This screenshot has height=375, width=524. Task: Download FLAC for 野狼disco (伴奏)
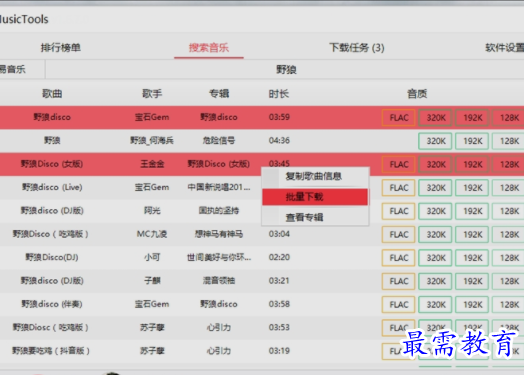tap(399, 305)
